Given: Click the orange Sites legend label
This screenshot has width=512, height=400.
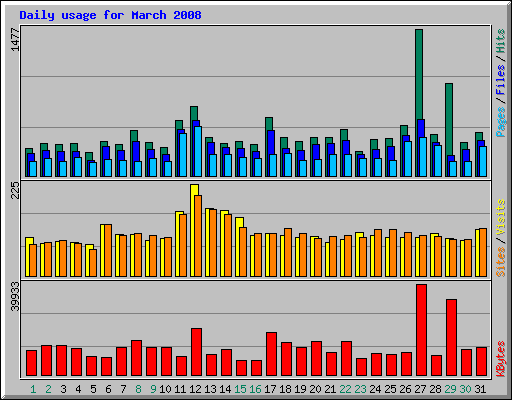Looking at the screenshot, I should point(501,262).
